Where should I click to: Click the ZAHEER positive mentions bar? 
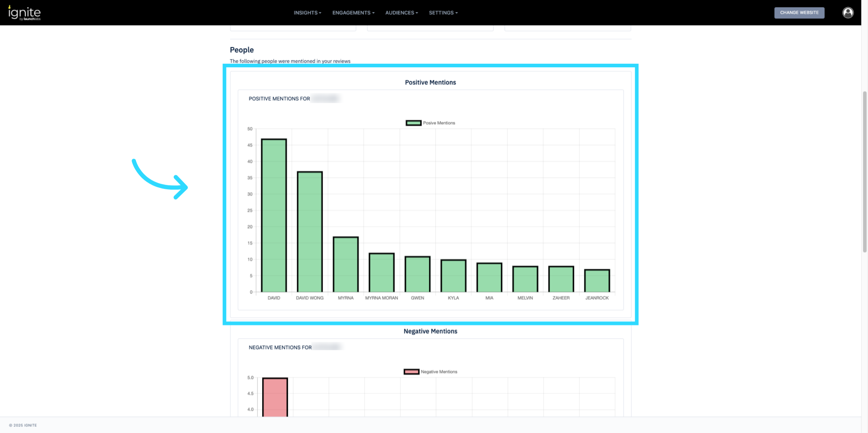(x=561, y=279)
